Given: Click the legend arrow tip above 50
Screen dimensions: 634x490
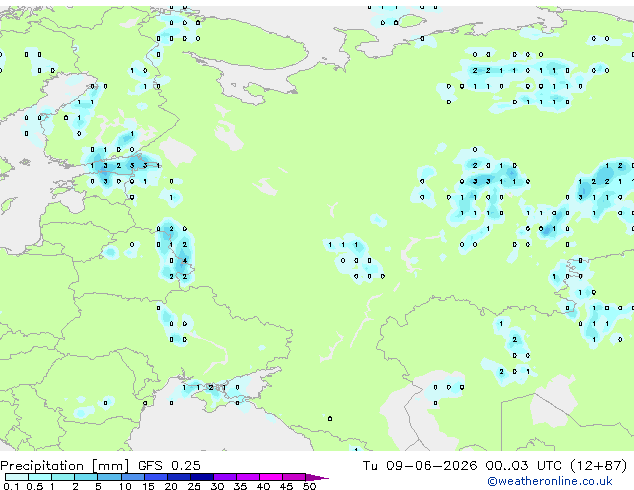Looking at the screenshot, I should pos(317,477).
